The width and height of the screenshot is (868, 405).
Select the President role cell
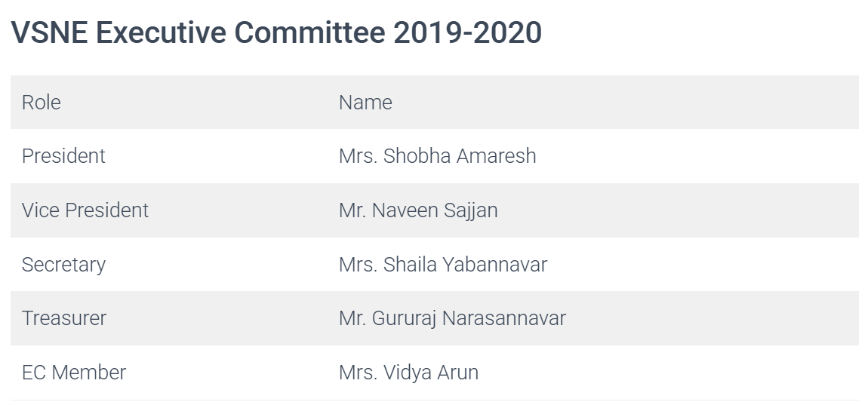pyautogui.click(x=64, y=156)
